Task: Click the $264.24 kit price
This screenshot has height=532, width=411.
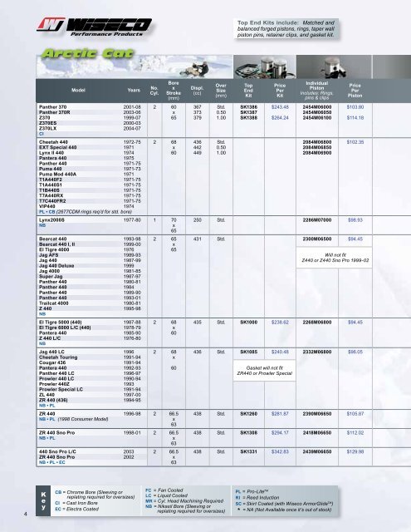Action: point(280,118)
